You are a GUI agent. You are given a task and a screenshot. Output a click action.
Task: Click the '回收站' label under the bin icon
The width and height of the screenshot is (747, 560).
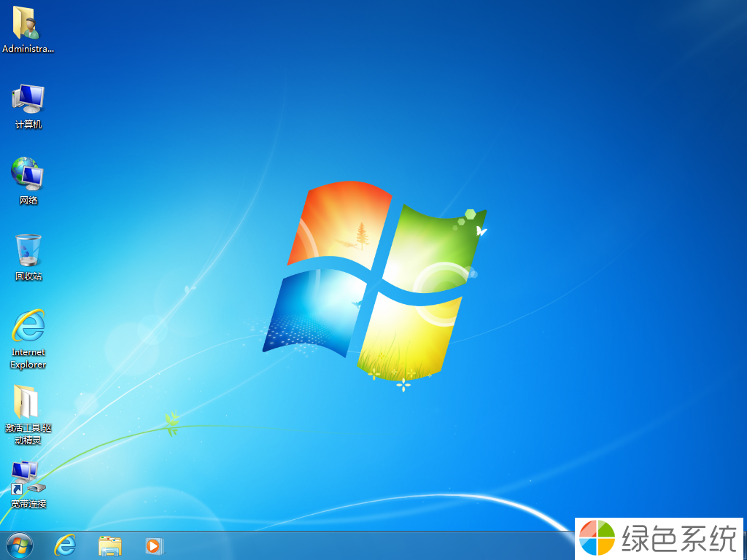click(x=28, y=276)
